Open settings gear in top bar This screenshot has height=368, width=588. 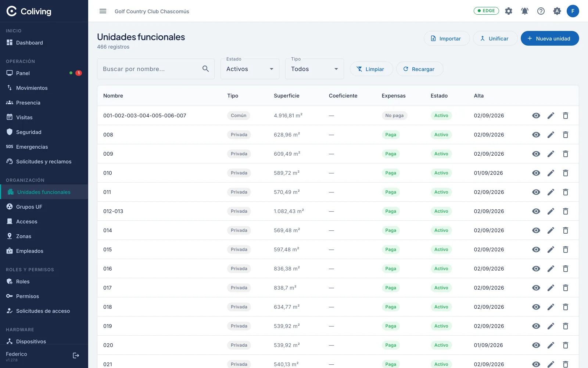(x=509, y=11)
